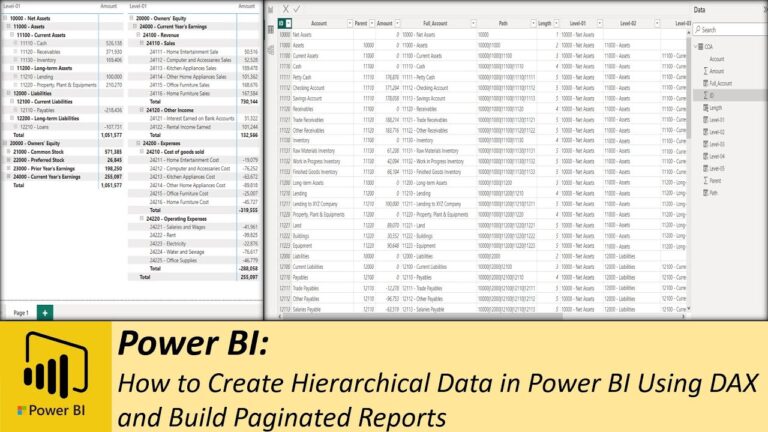Select the 24222 - Rent row

[194, 236]
